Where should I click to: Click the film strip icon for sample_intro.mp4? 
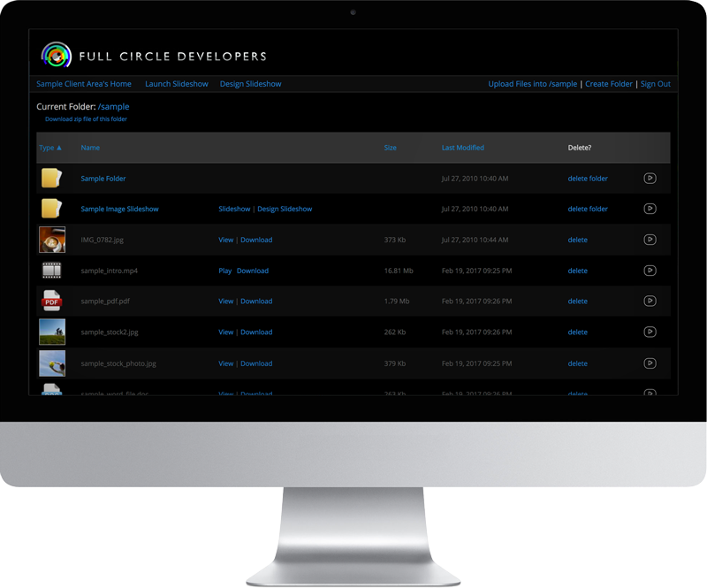point(51,271)
